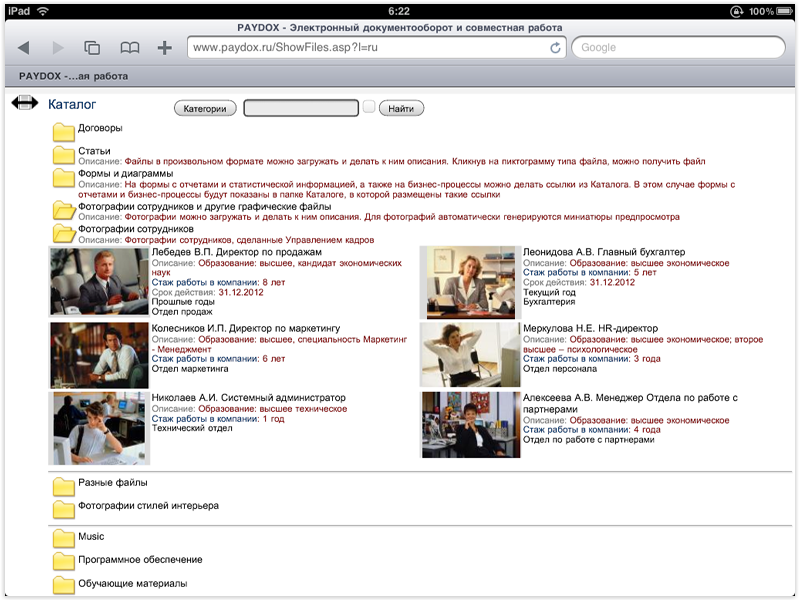Click the Категории button
Viewport: 800px width, 600px height.
click(x=205, y=108)
